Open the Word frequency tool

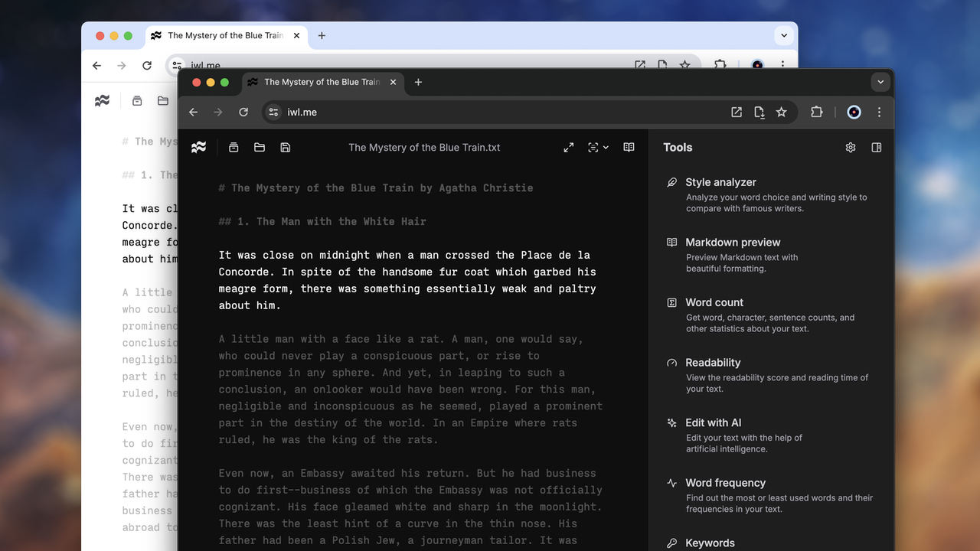[770, 495]
